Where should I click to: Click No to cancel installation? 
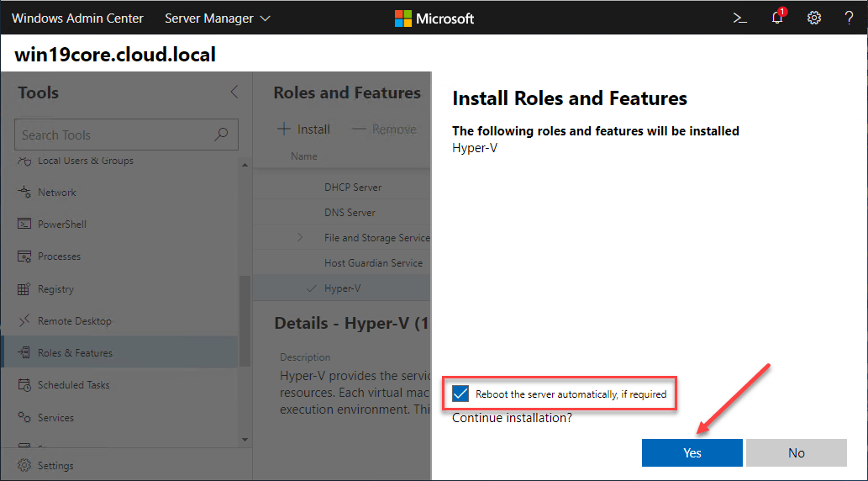coord(796,452)
